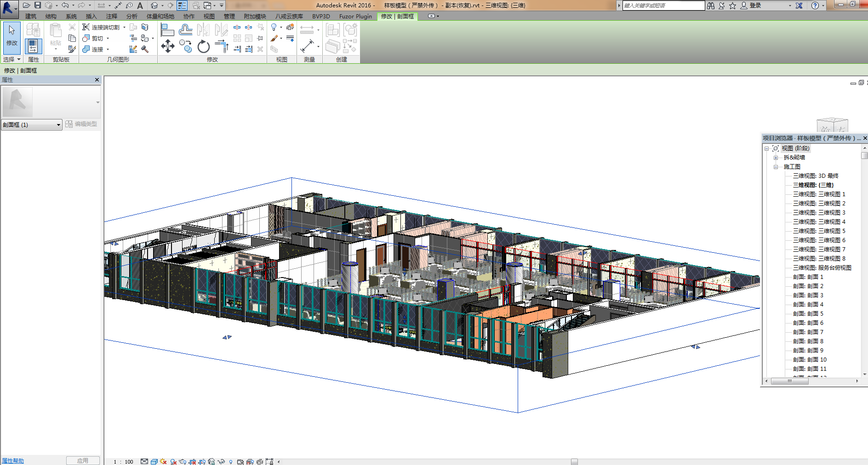Toggle the Properties palette button

point(33,46)
